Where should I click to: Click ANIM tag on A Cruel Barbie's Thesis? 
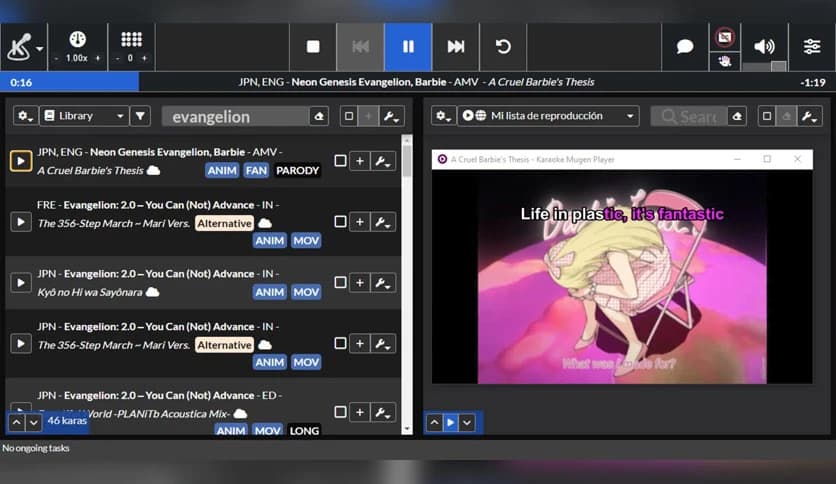pos(222,171)
